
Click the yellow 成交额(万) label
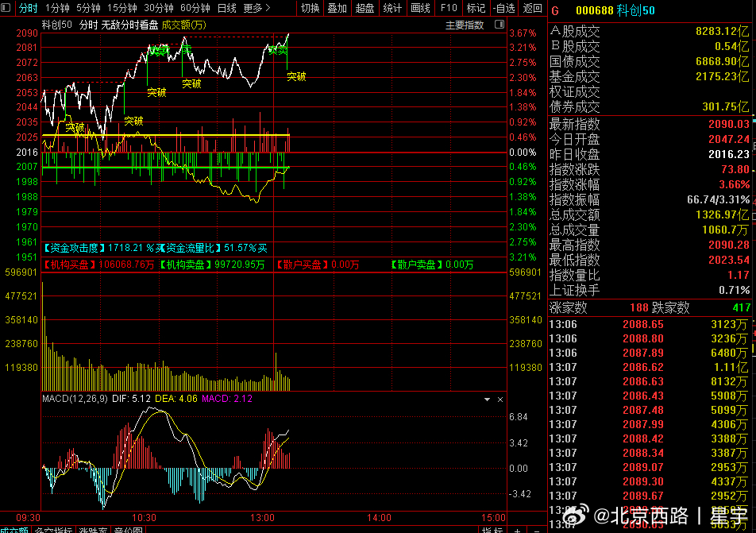pos(184,25)
